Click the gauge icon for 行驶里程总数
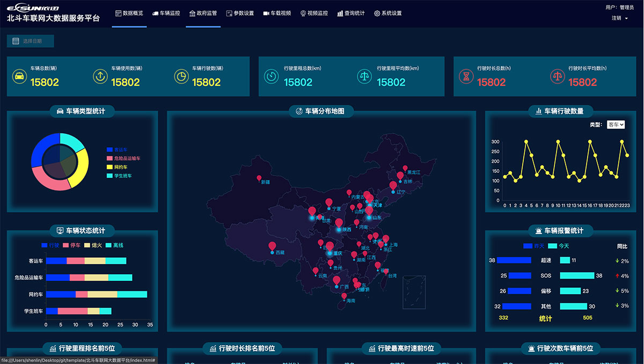Screen dimensions: 644x364 click(272, 76)
